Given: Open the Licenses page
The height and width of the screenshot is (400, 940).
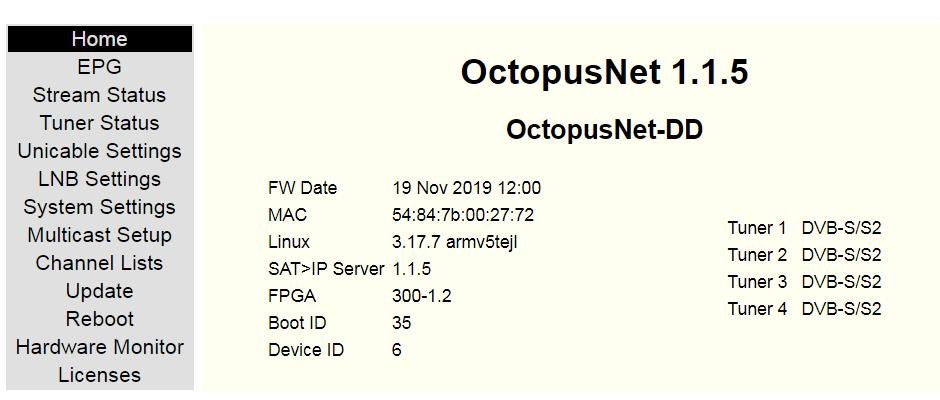Looking at the screenshot, I should click(x=99, y=375).
